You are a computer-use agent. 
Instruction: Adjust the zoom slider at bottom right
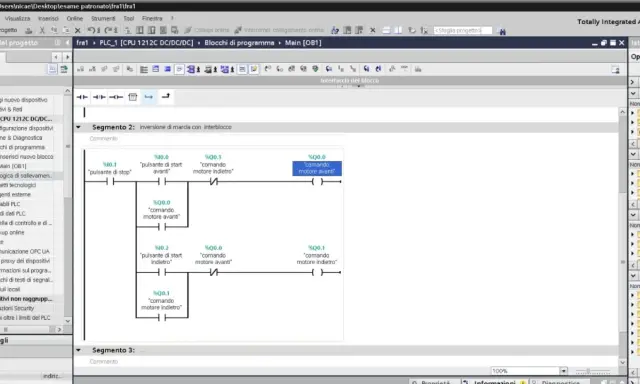click(x=593, y=371)
